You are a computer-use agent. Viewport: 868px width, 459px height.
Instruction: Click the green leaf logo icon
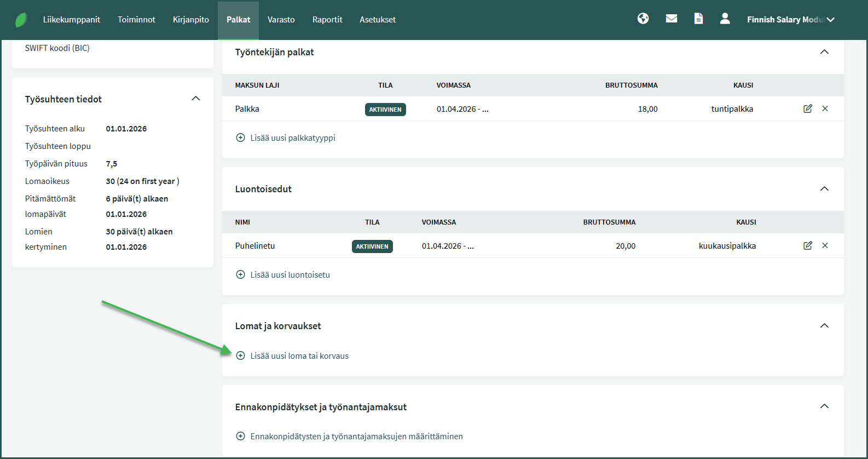tap(21, 20)
